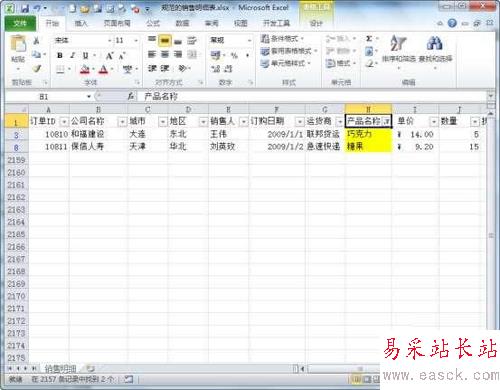Toggle Wrap Text in Alignment group
The width and height of the screenshot is (500, 390).
(x=191, y=40)
